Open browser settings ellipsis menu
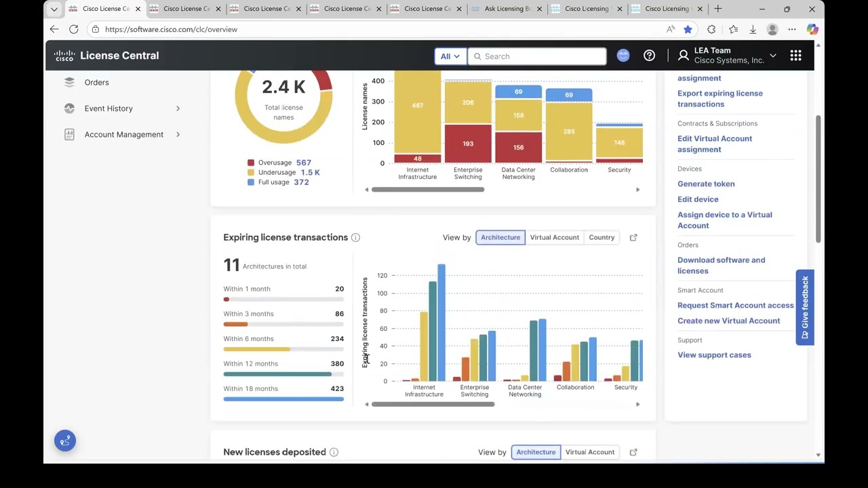868x488 pixels. pos(792,29)
